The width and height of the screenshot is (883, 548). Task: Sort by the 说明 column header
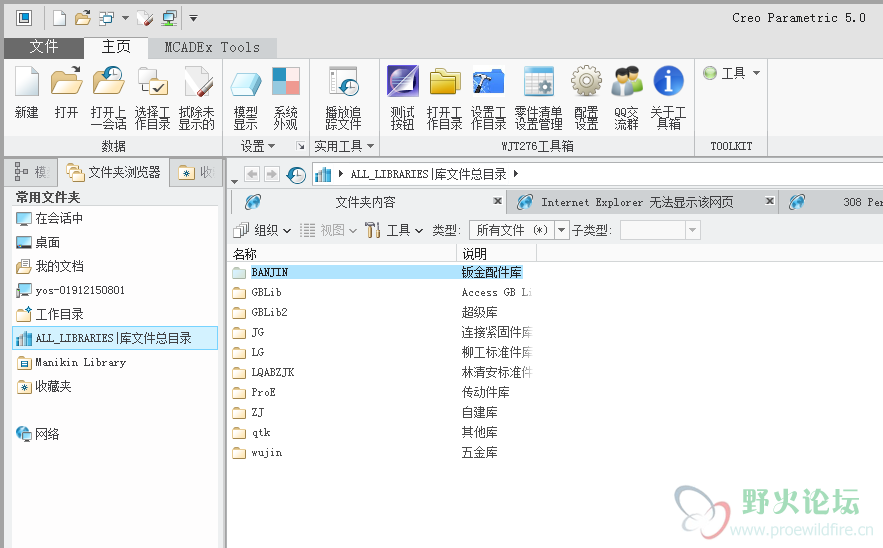tap(497, 254)
